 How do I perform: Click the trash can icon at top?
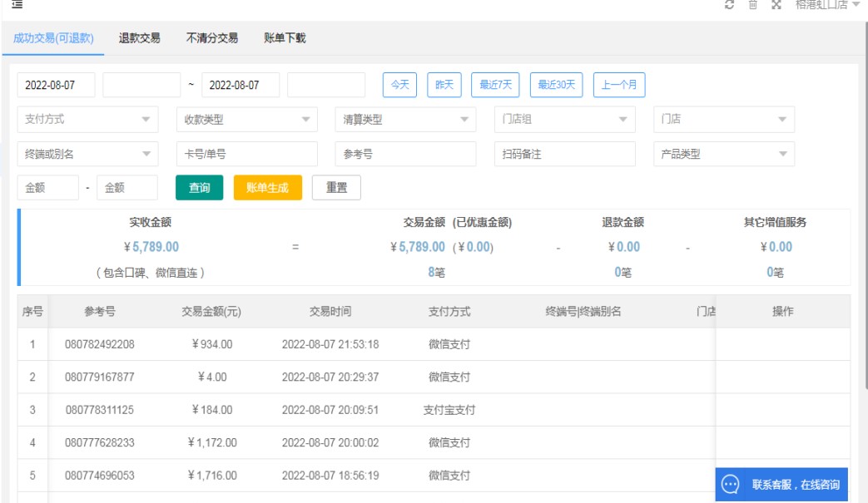point(752,5)
